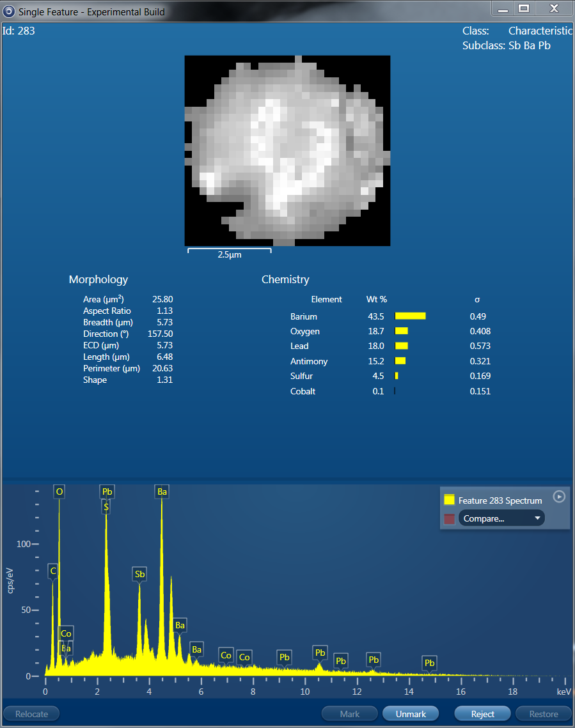Click the play arrow in legend panel

click(559, 497)
